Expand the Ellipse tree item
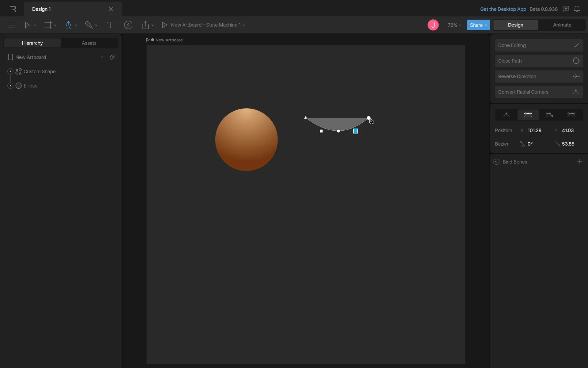This screenshot has height=368, width=588. tap(10, 86)
